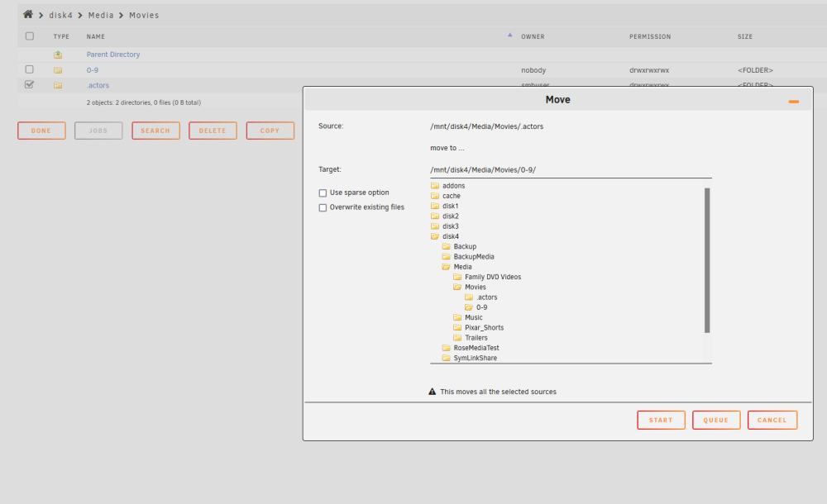Click the warning triangle icon
Viewport: 827px width, 504px height.
(432, 392)
